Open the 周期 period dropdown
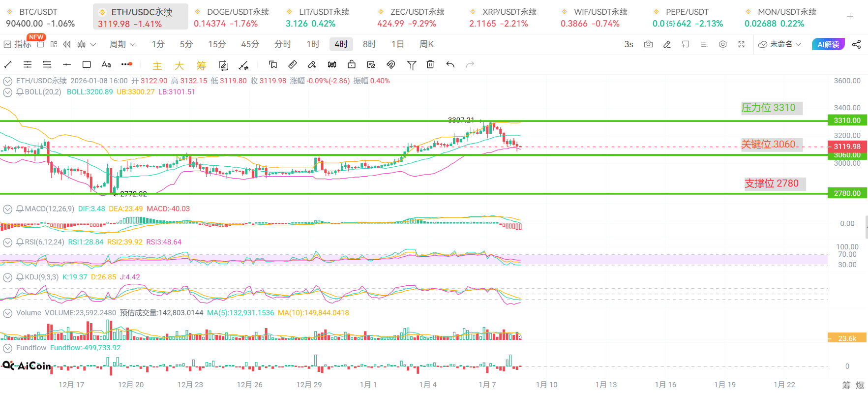This screenshot has width=868, height=393. (x=122, y=44)
